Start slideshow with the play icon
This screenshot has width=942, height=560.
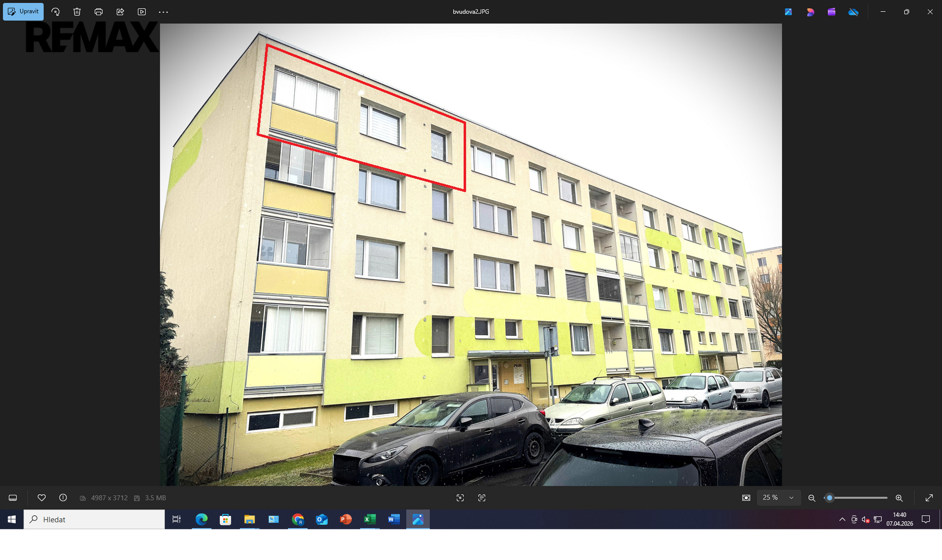142,12
